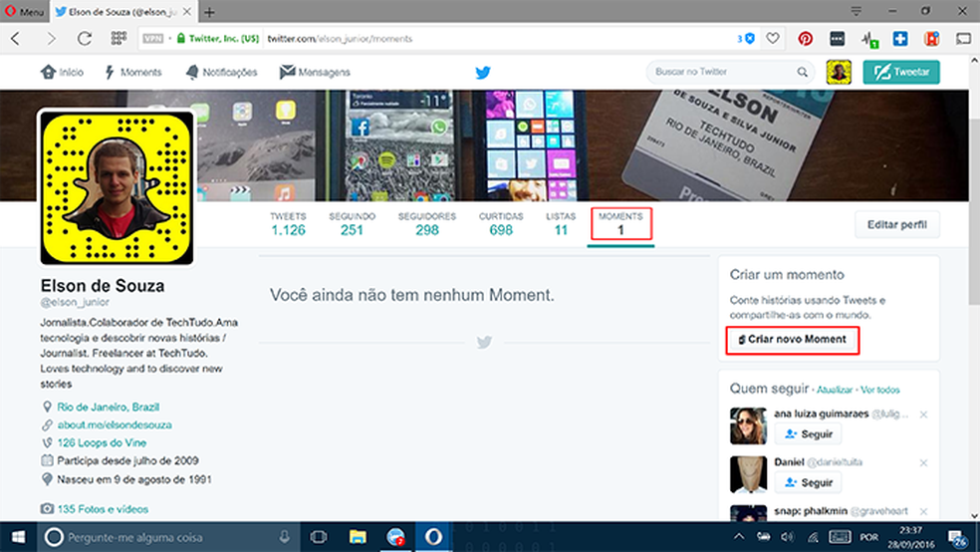Open File Explorer on the taskbar
The image size is (980, 552).
(358, 537)
